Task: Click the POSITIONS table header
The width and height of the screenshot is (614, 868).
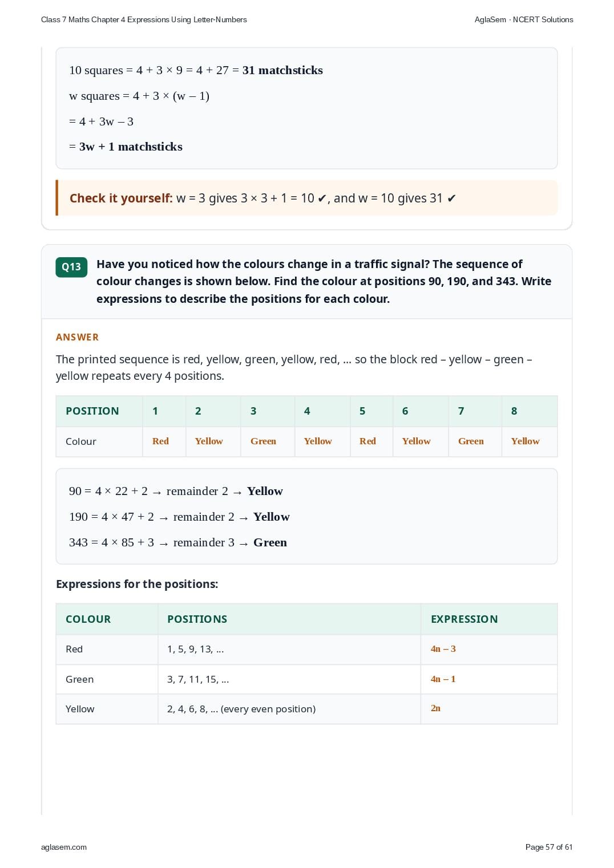Action: [x=289, y=619]
